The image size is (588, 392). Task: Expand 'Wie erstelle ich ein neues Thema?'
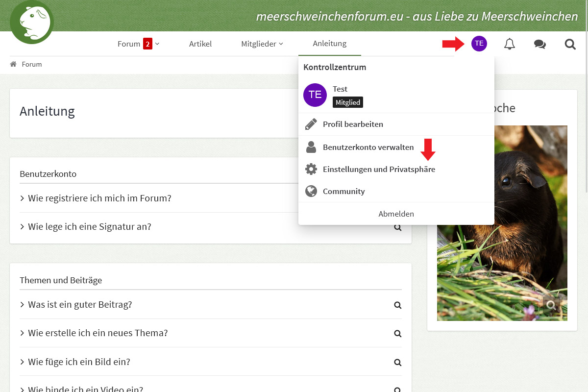(x=98, y=333)
